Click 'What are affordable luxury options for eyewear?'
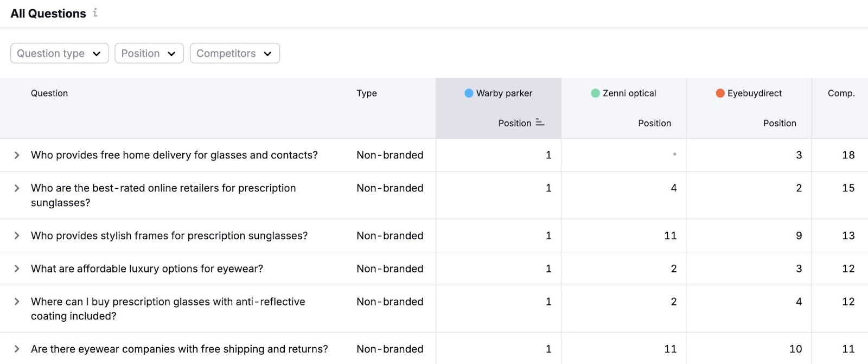This screenshot has height=364, width=868. point(147,269)
